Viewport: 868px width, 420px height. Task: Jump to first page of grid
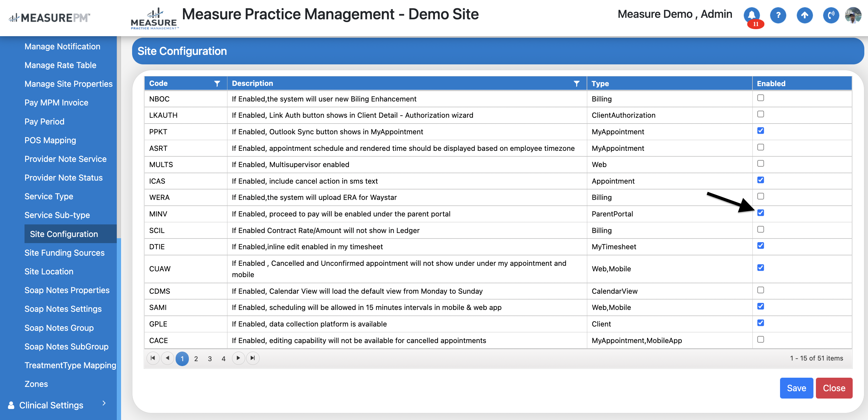[153, 358]
